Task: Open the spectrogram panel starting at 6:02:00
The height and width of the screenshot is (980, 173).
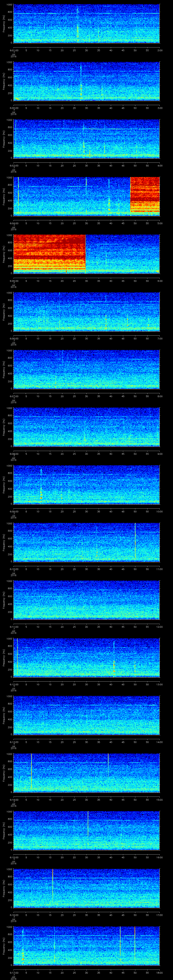Action: (86, 81)
